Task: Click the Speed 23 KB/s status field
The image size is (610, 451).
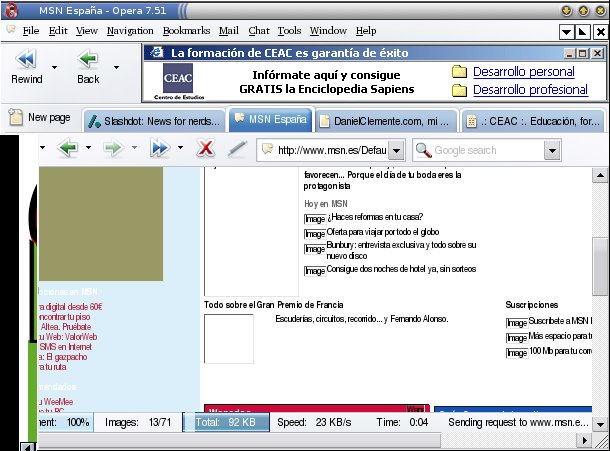Action: [x=314, y=422]
